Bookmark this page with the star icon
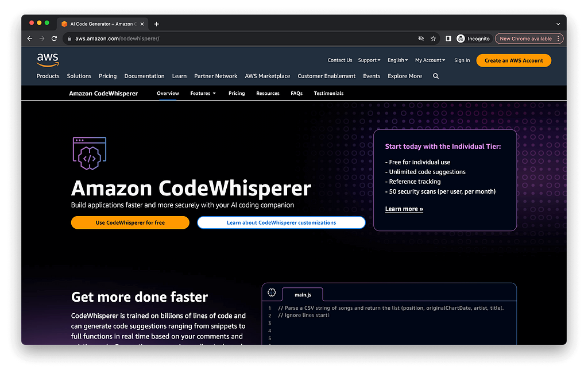588x373 pixels. [x=433, y=39]
